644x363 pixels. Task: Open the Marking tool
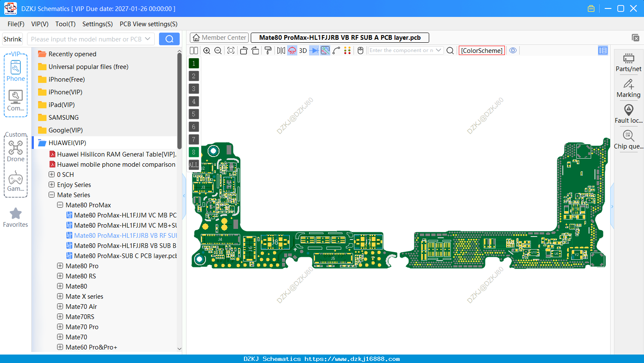pos(628,88)
